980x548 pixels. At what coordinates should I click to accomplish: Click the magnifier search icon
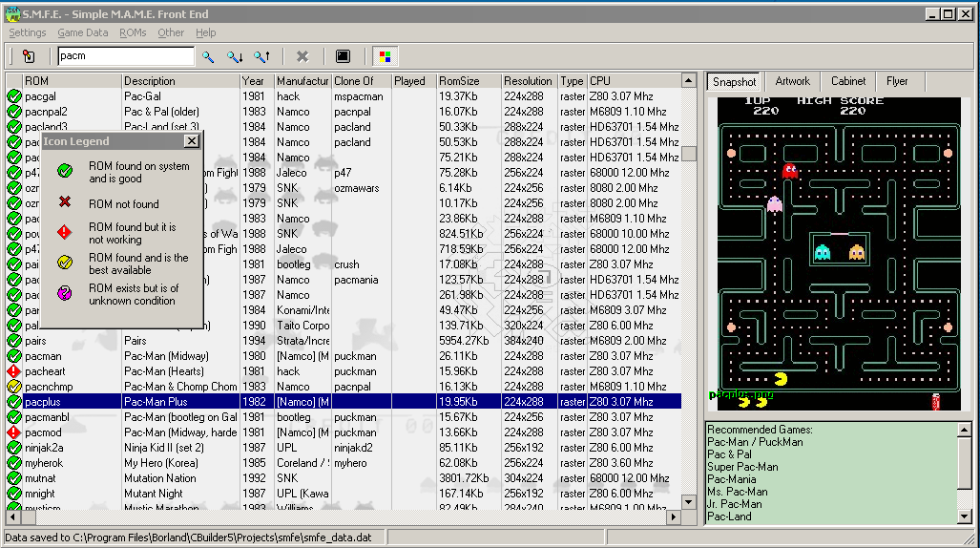[208, 57]
